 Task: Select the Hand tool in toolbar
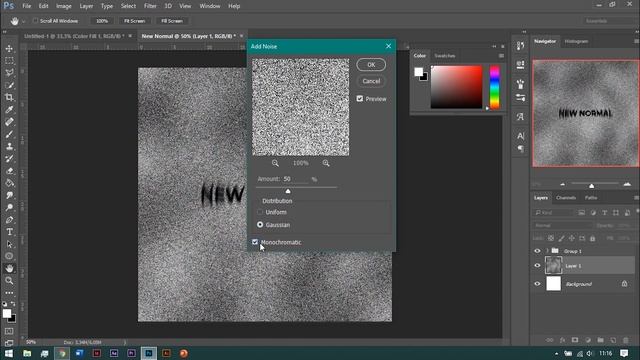(9, 268)
